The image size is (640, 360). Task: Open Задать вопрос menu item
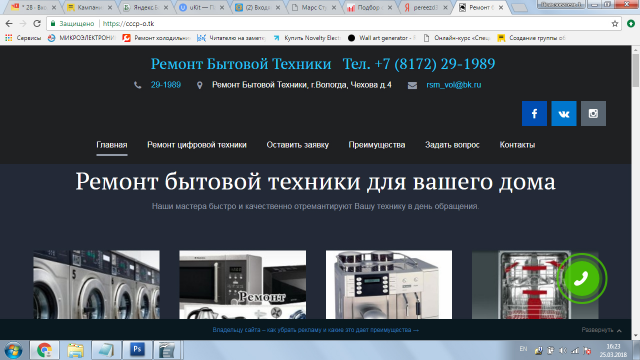452,145
